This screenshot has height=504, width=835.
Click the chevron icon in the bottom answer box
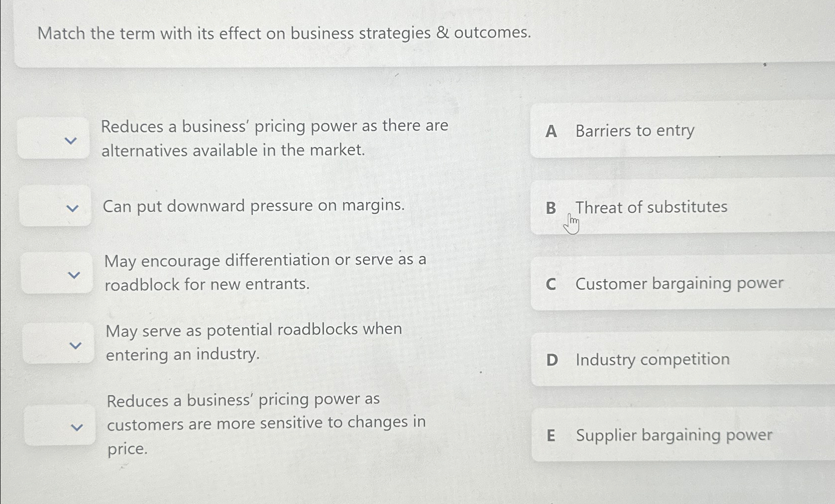coord(77,427)
